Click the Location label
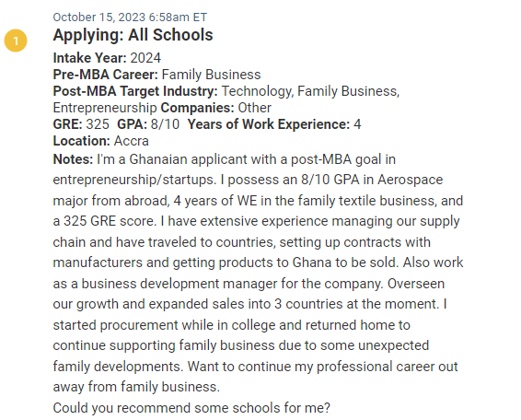 (x=81, y=141)
